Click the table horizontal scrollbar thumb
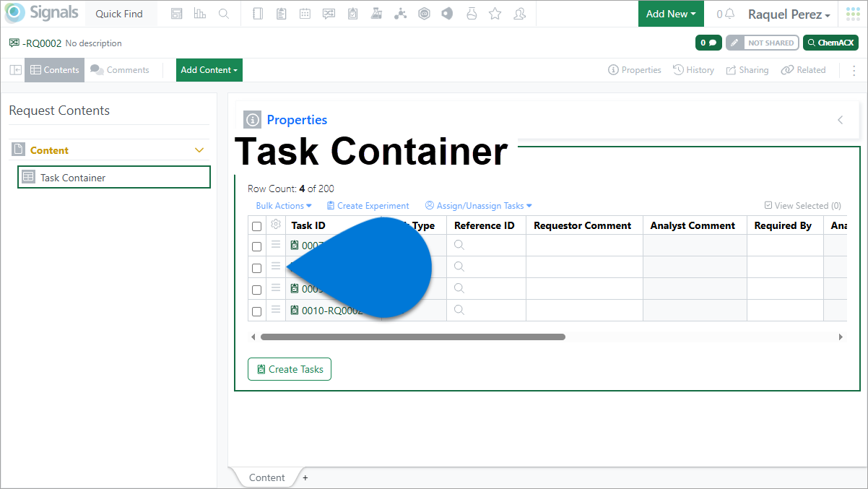 tap(412, 337)
